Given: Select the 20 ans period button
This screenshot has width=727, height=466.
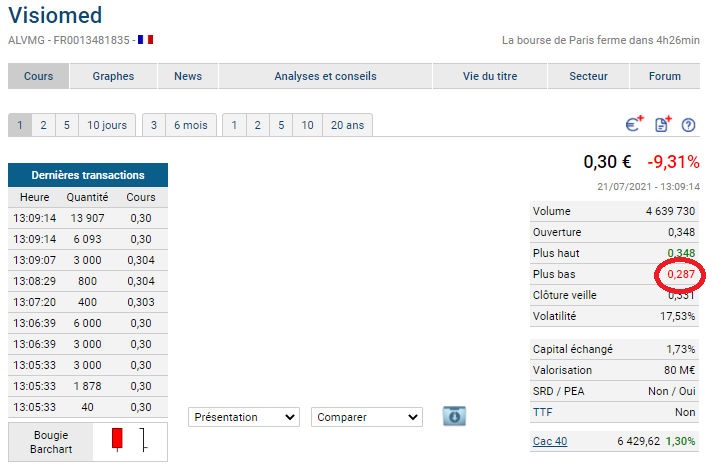Looking at the screenshot, I should pyautogui.click(x=347, y=125).
